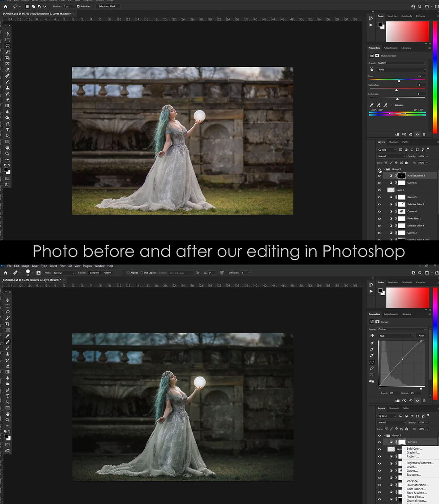Open the Preset dropdown in Curves panel
Image resolution: width=439 pixels, height=504 pixels.
coord(402,329)
